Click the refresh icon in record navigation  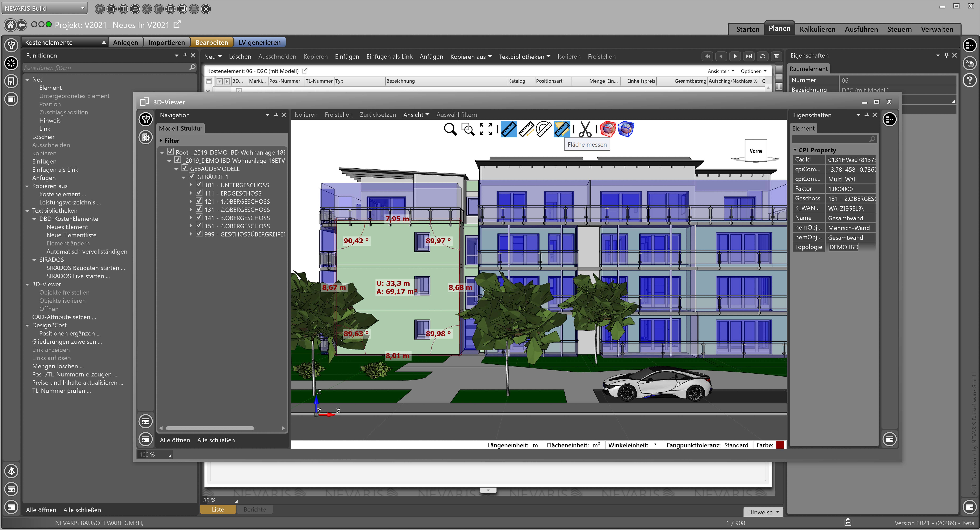point(762,56)
